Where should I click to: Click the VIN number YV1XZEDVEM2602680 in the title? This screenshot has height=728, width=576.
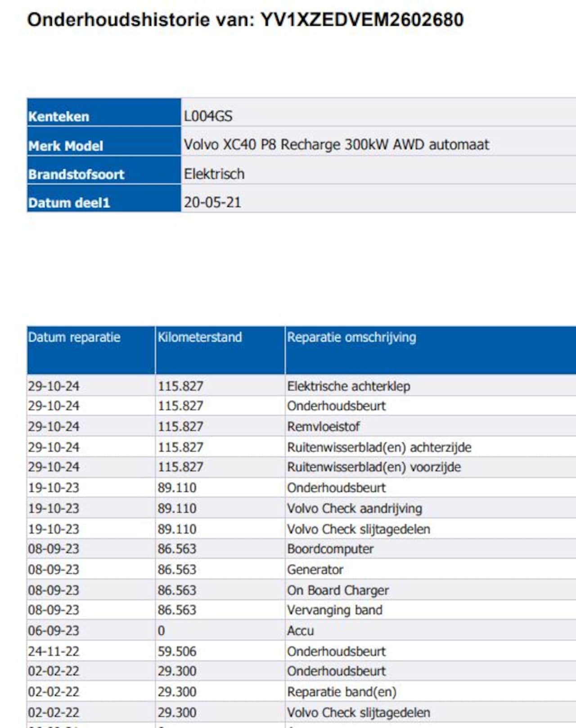362,20
